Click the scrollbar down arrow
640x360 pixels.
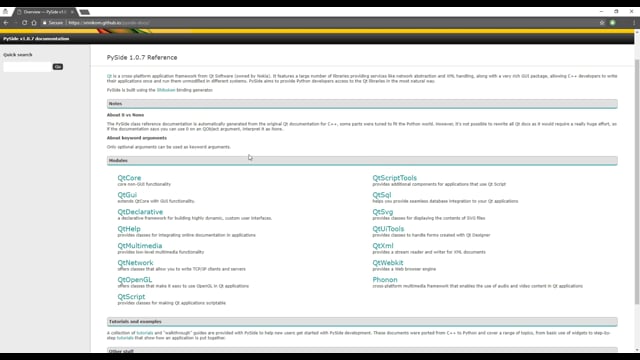click(637, 350)
